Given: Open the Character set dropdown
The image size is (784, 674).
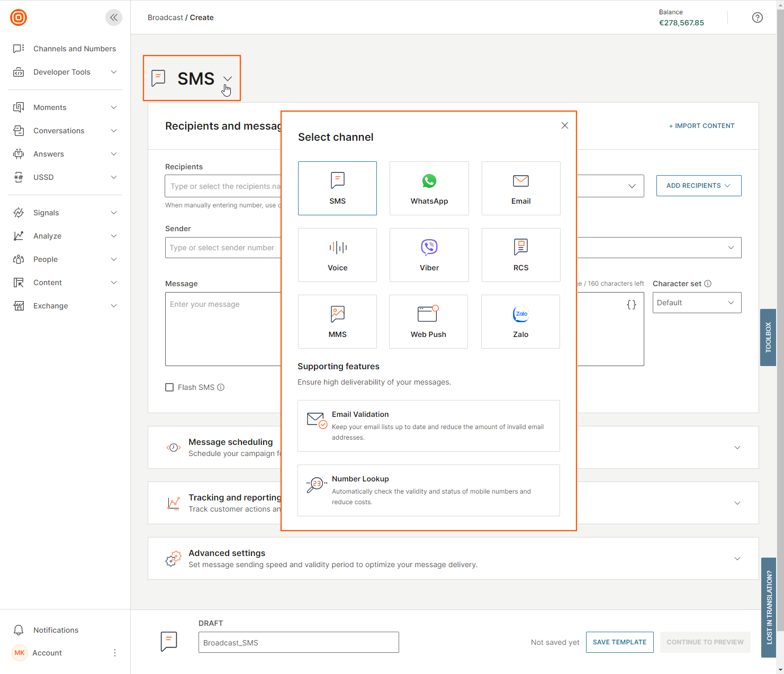Looking at the screenshot, I should point(696,303).
